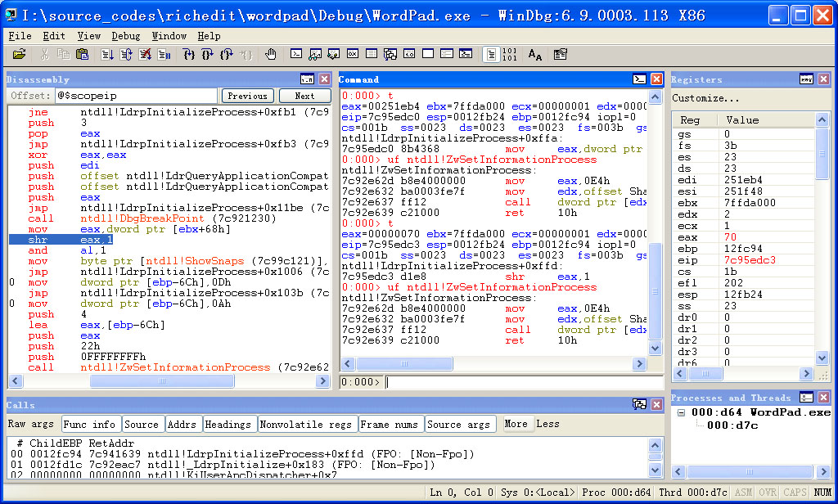The image size is (838, 504).
Task: Click the Calls panel scroll-down arrow
Action: click(656, 470)
